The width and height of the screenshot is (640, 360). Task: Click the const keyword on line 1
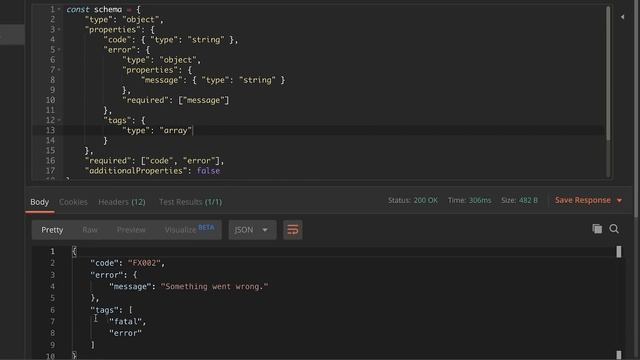[78, 9]
